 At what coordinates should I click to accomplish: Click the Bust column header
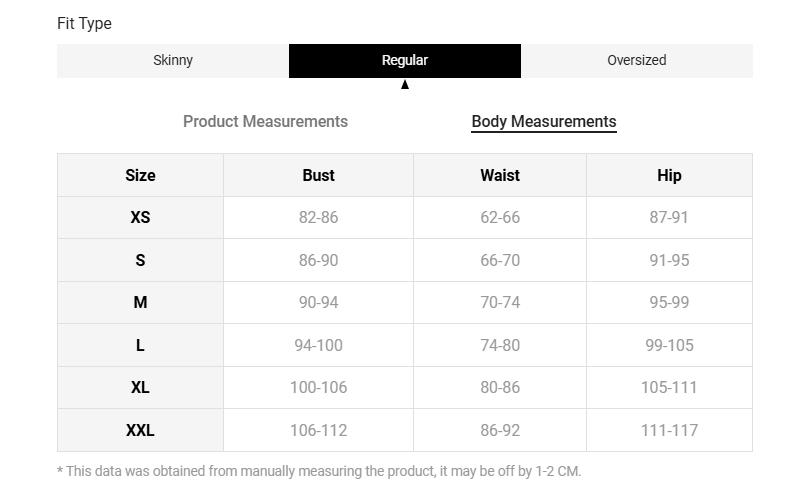[318, 175]
